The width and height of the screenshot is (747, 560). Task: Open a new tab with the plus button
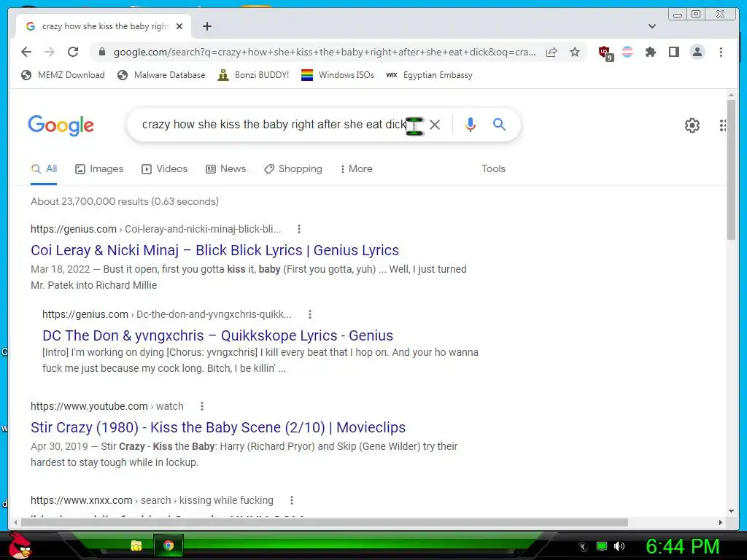click(206, 26)
